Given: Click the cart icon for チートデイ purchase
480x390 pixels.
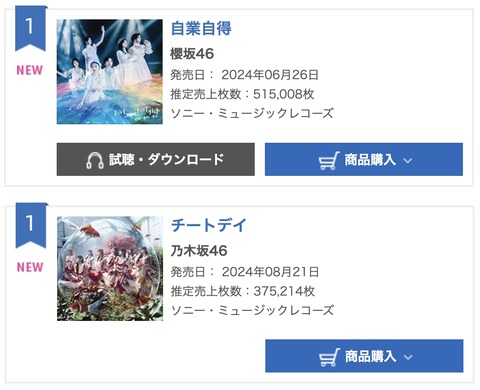Looking at the screenshot, I should click(329, 357).
